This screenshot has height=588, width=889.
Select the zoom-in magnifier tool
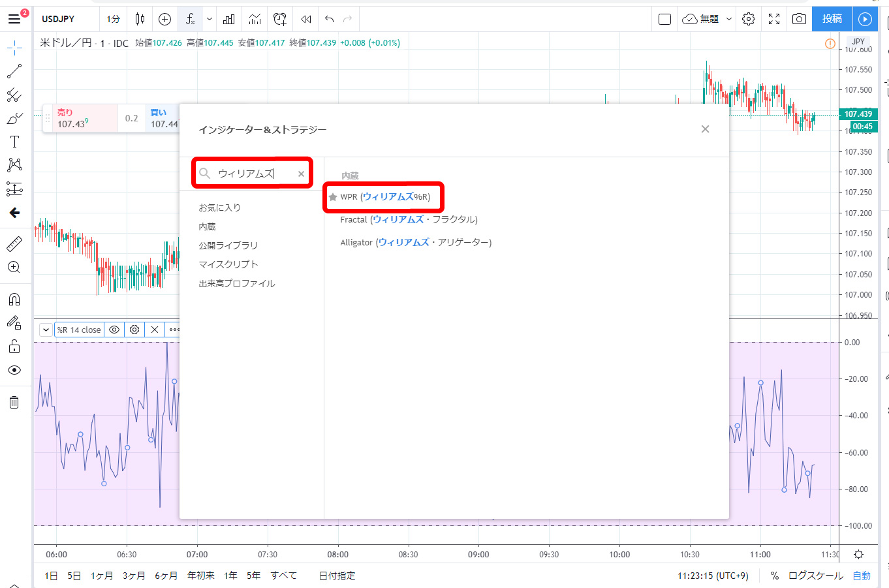pos(14,268)
